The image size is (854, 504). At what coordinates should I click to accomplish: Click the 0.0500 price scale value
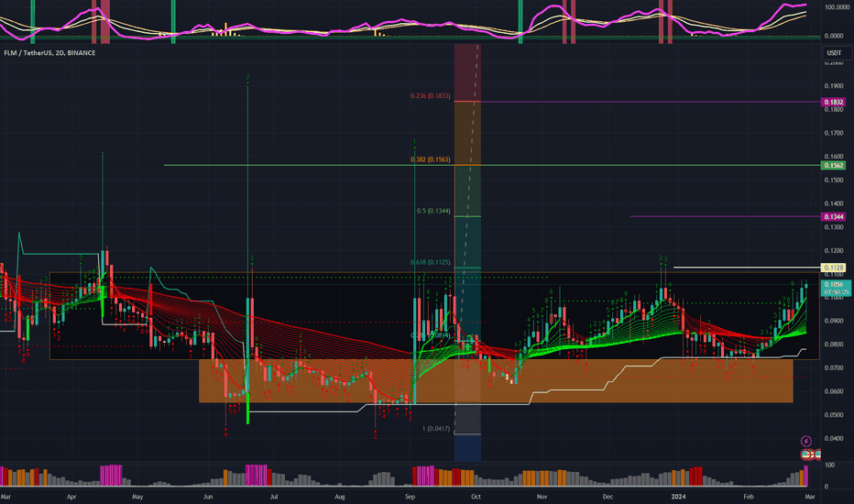(835, 415)
